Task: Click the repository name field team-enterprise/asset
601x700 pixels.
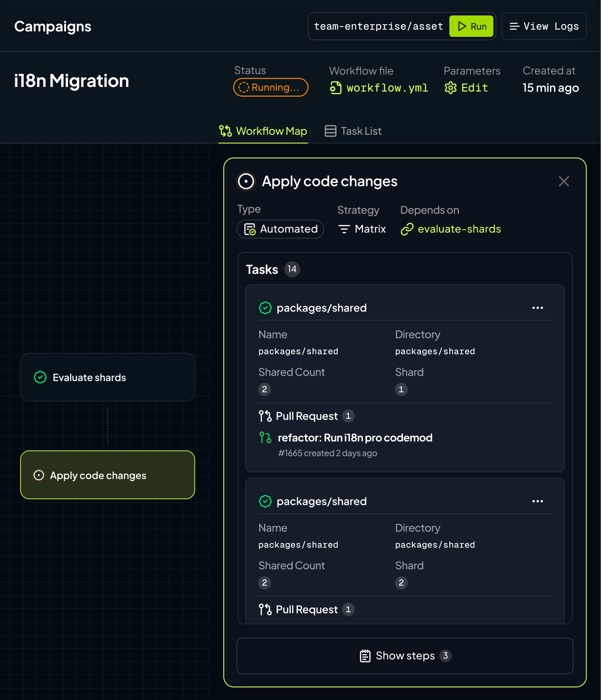Action: [378, 26]
